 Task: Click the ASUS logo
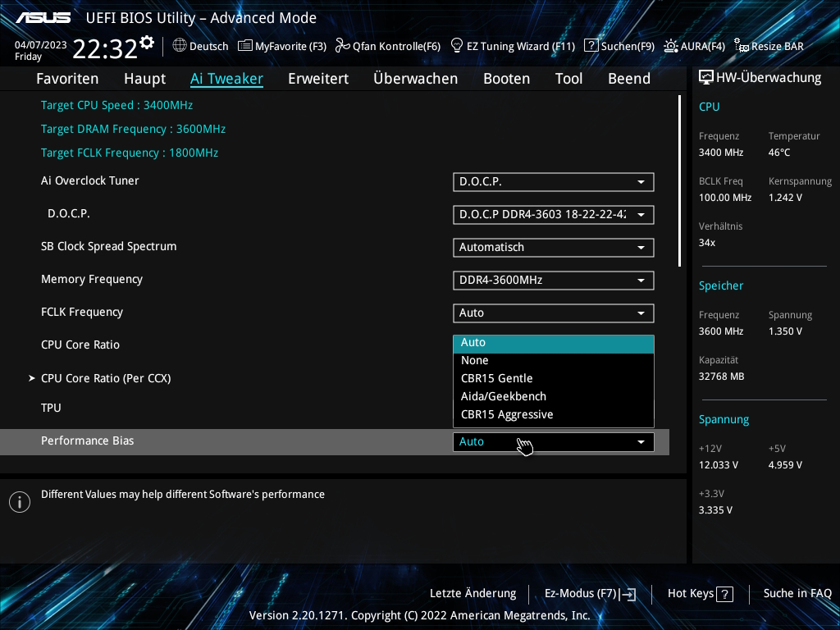point(43,18)
